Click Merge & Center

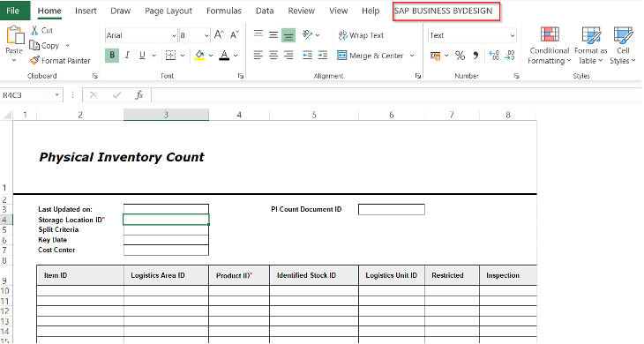point(370,56)
